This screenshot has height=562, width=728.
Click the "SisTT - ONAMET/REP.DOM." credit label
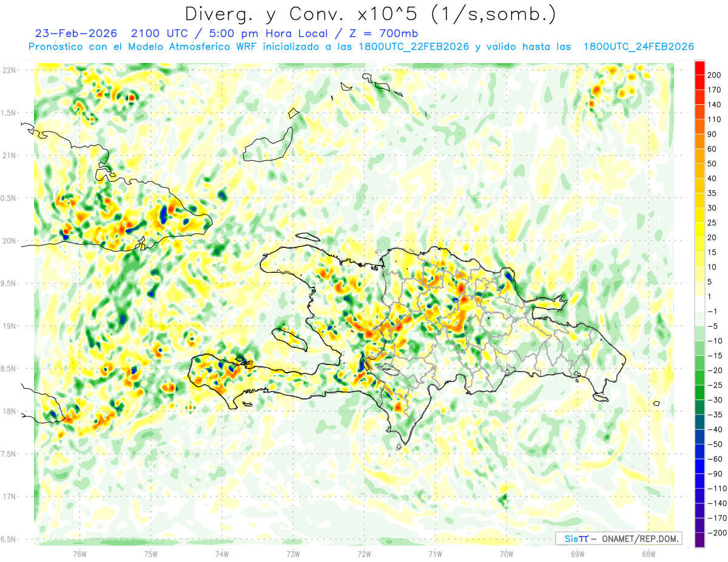pyautogui.click(x=619, y=538)
